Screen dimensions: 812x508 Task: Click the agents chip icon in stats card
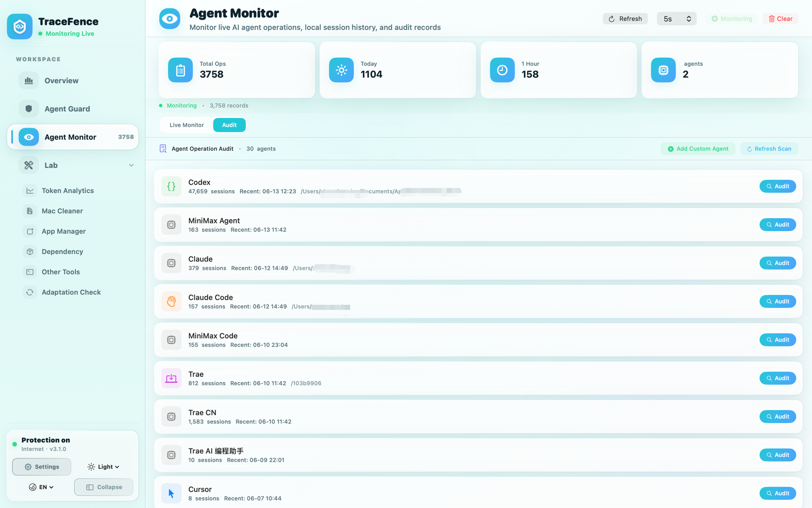[663, 70]
